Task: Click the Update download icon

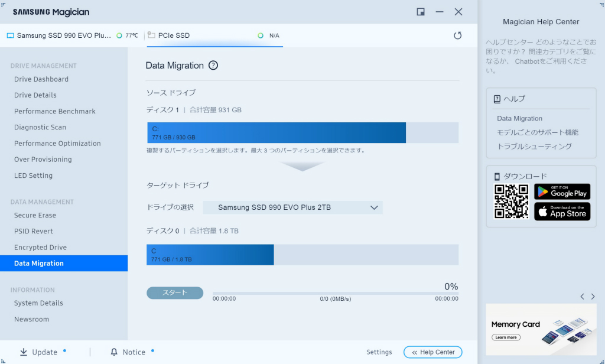Action: (24, 352)
